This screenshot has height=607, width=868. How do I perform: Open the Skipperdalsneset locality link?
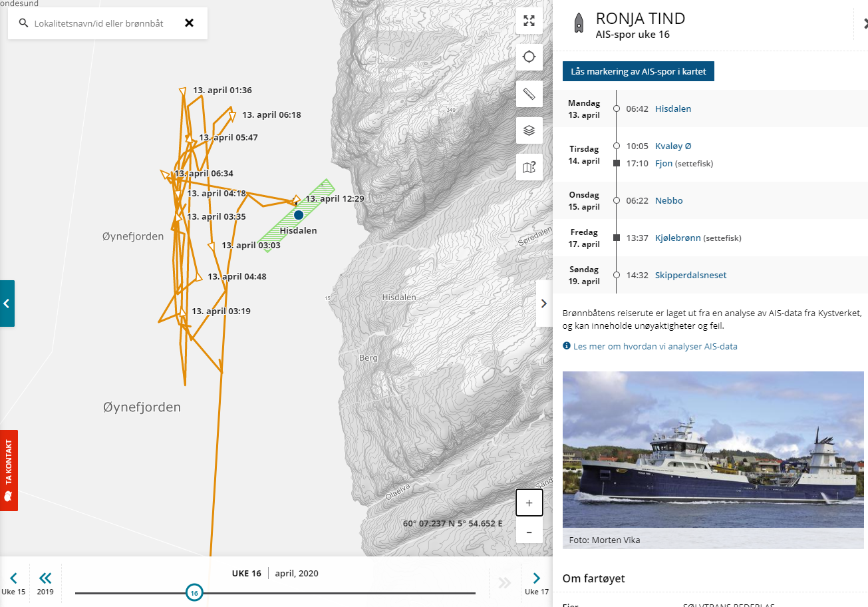690,275
